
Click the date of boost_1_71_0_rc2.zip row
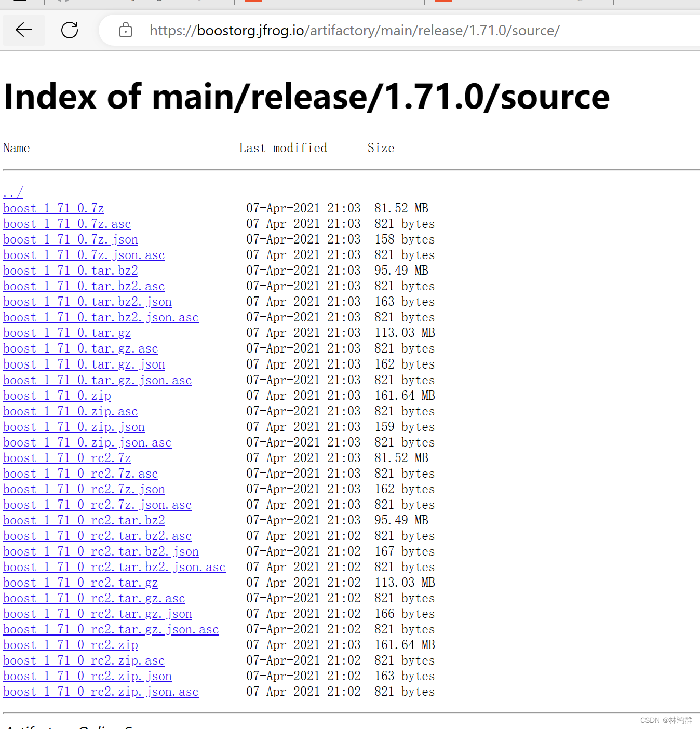pyautogui.click(x=303, y=645)
